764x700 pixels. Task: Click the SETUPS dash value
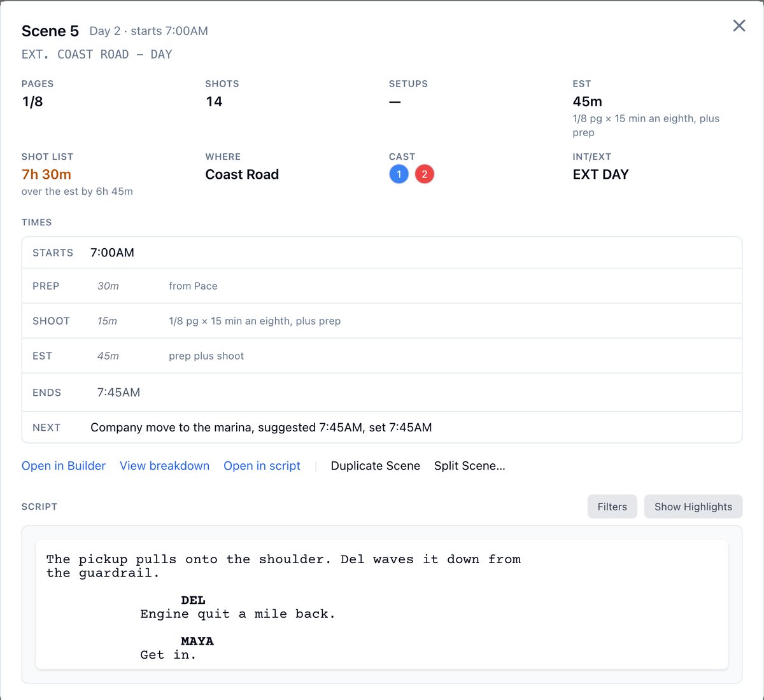click(x=395, y=102)
